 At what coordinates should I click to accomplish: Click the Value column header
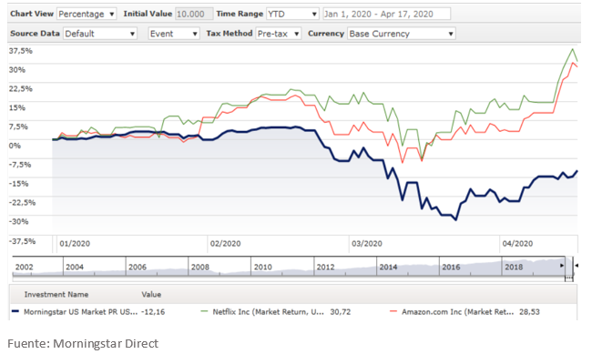tap(151, 295)
